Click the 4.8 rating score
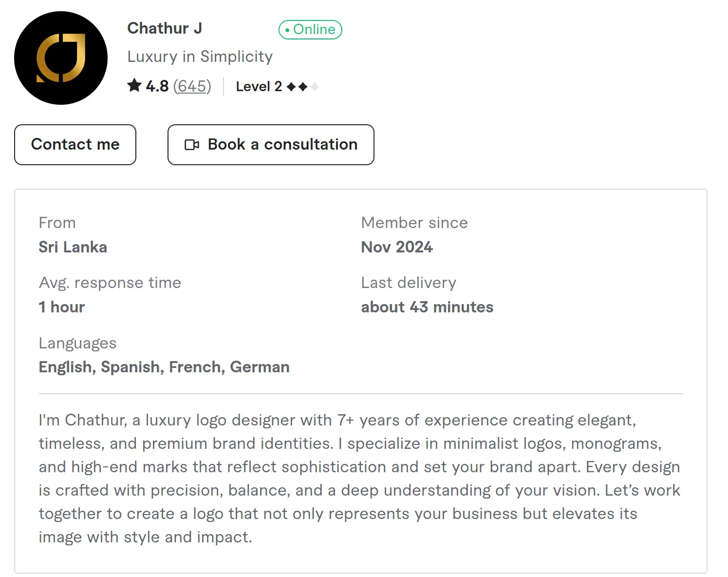The width and height of the screenshot is (728, 577). pyautogui.click(x=157, y=86)
